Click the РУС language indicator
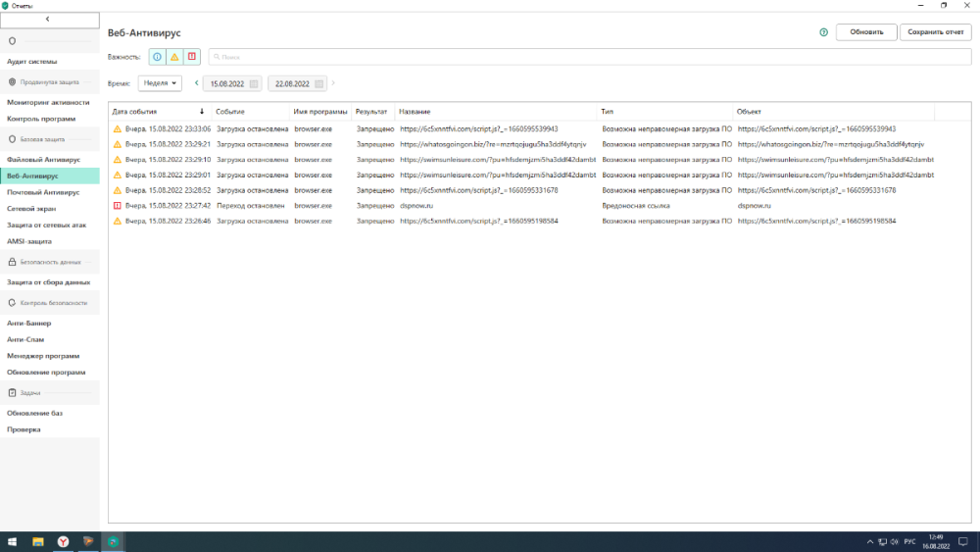Viewport: 980px width, 552px height. click(x=910, y=541)
